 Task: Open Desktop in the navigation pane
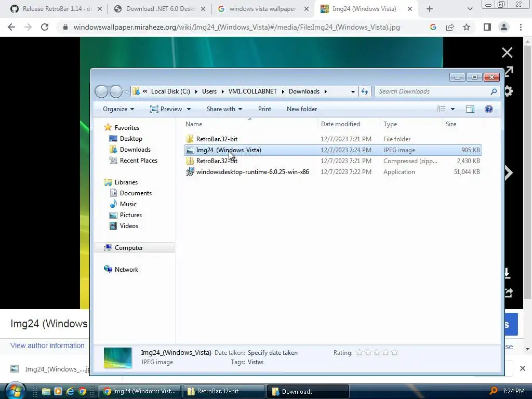point(130,138)
